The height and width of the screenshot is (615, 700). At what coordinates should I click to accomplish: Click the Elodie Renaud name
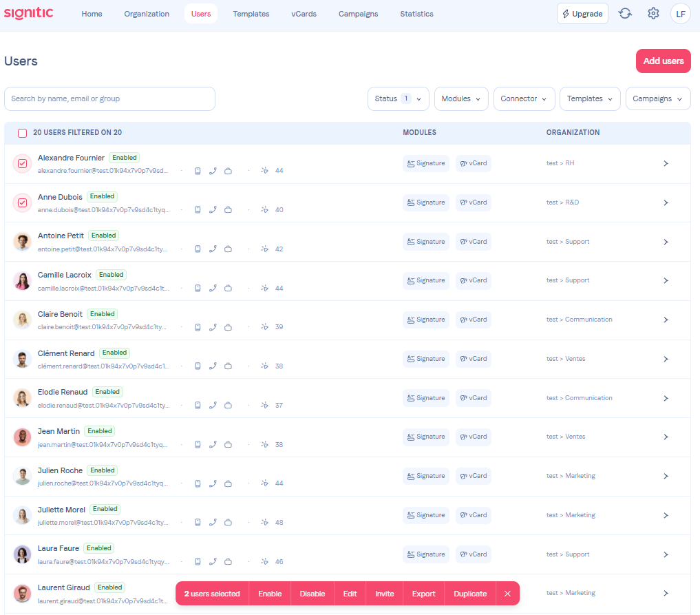[63, 392]
